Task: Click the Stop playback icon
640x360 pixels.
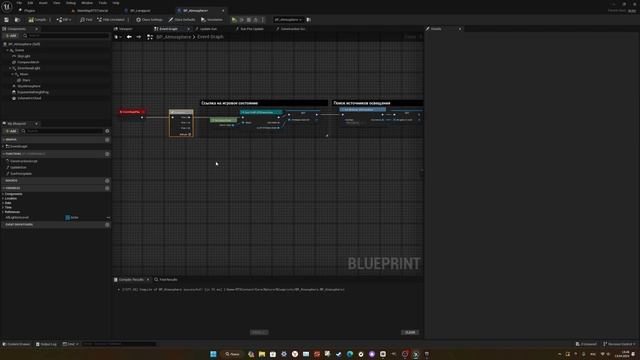Action: (x=249, y=20)
